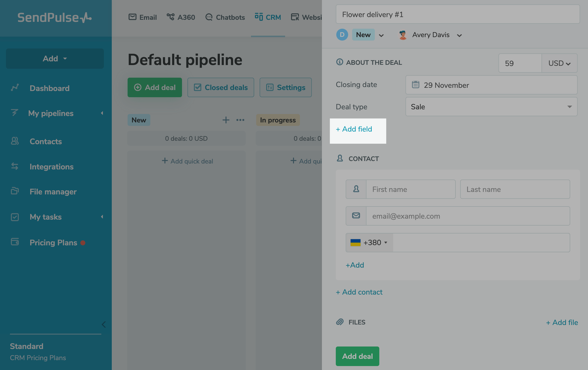588x370 pixels.
Task: Switch to the Email tab
Action: [143, 17]
